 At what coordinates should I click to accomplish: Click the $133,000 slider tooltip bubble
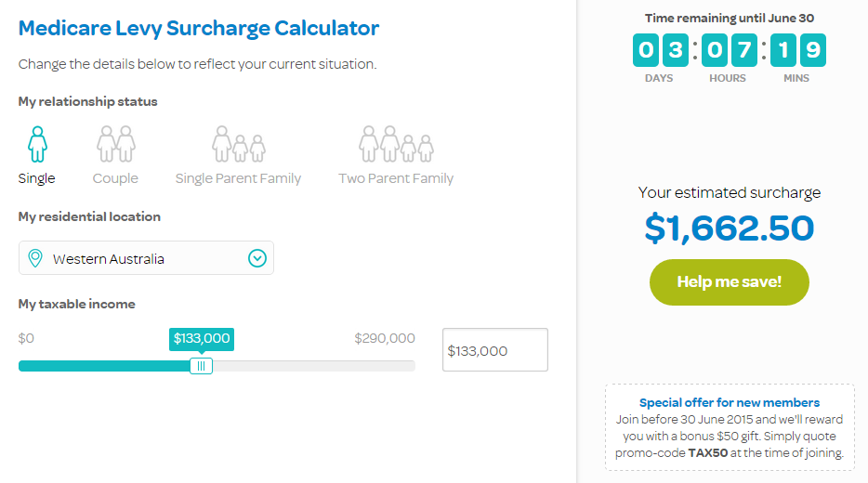click(202, 339)
